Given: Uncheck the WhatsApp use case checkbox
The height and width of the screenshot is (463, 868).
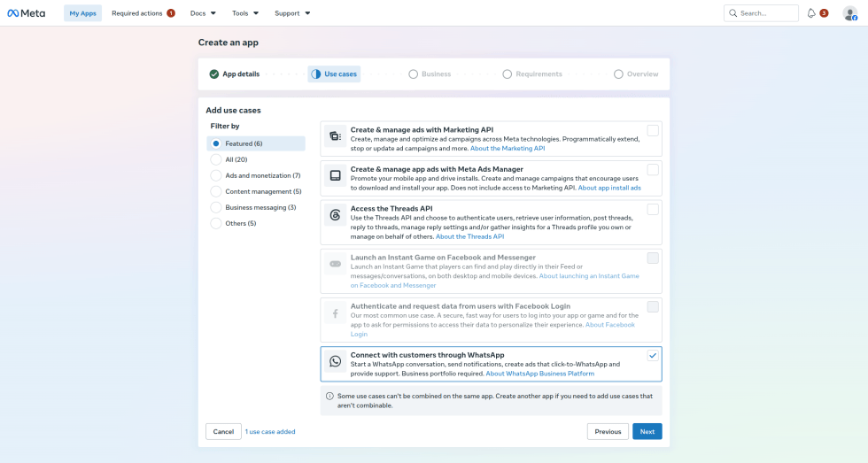Looking at the screenshot, I should click(x=653, y=356).
